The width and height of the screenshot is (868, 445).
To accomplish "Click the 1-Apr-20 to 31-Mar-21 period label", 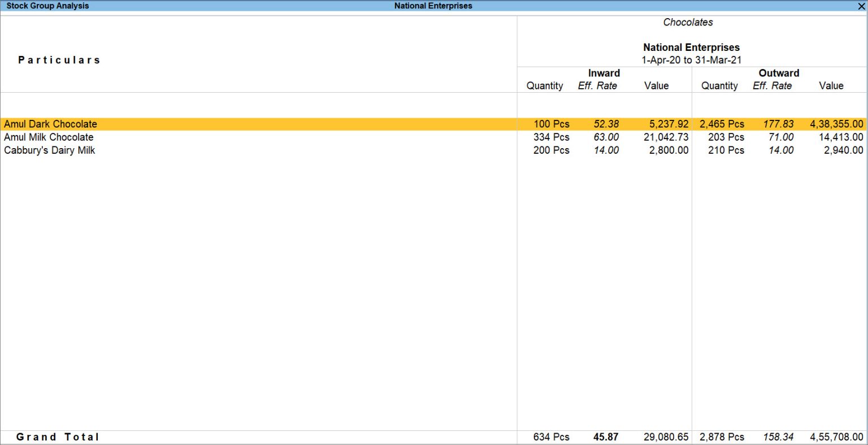I will click(x=691, y=59).
